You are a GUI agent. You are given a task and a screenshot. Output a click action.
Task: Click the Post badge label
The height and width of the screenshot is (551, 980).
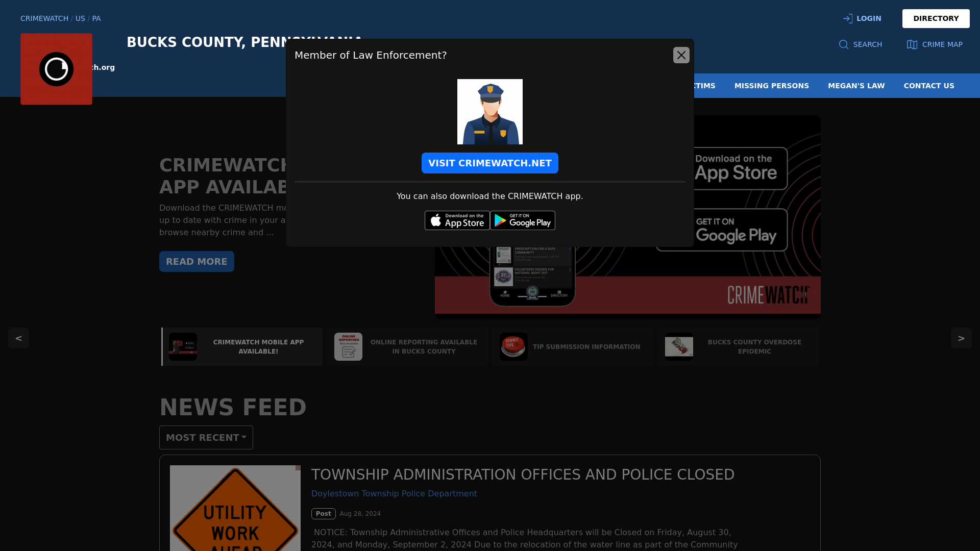point(324,514)
